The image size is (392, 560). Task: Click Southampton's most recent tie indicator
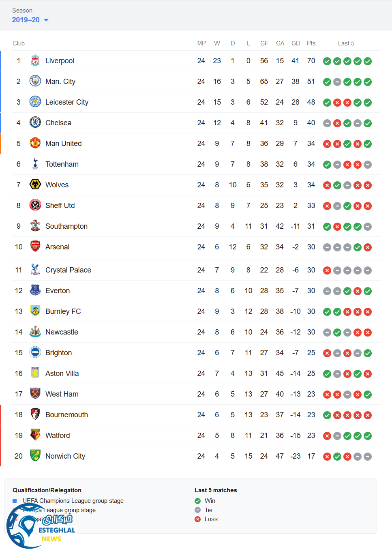pyautogui.click(x=368, y=227)
